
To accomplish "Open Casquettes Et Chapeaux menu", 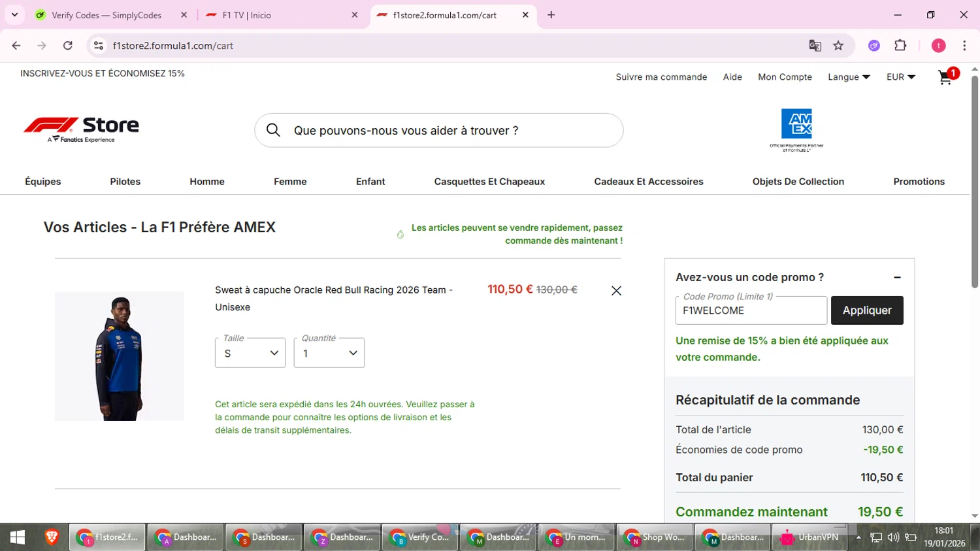I will pyautogui.click(x=489, y=182).
